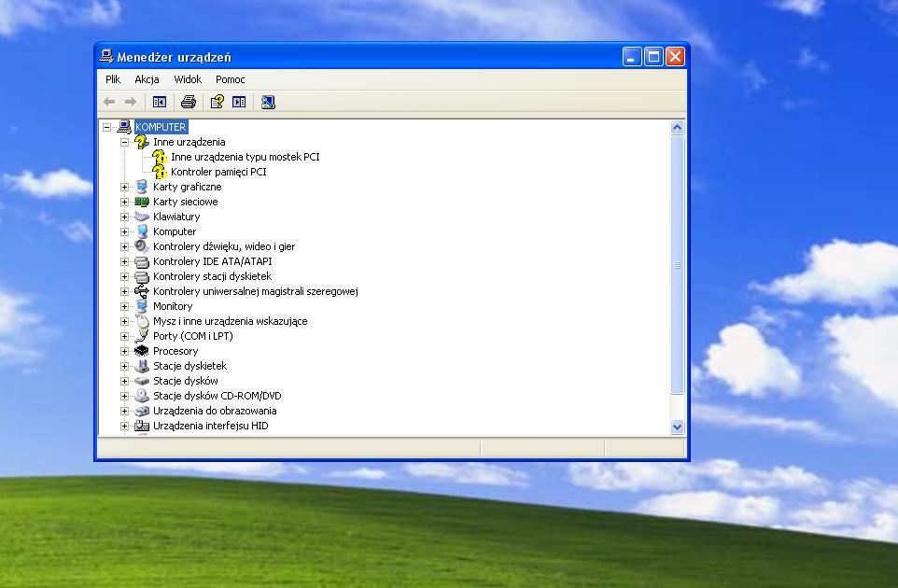This screenshot has height=588, width=898.
Task: Expand Monitory branch
Action: [124, 306]
